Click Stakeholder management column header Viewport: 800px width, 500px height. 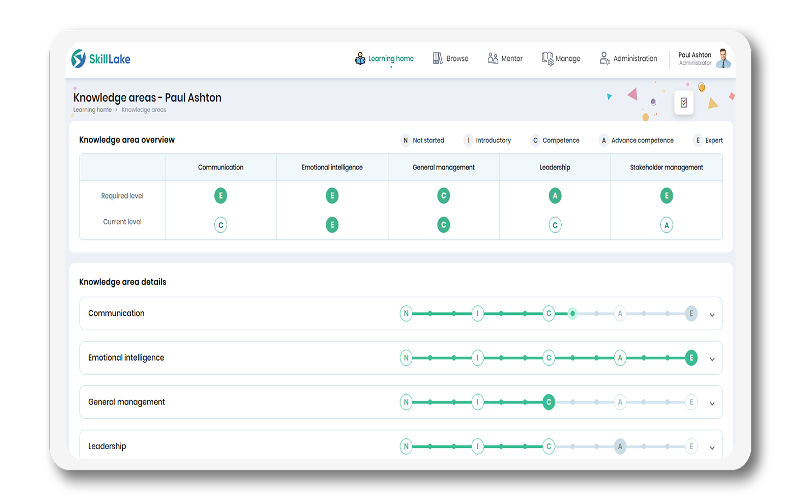666,167
